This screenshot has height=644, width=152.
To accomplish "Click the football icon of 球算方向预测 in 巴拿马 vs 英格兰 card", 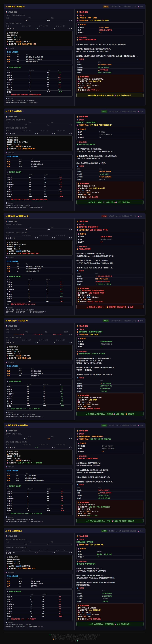I will pos(7,137).
